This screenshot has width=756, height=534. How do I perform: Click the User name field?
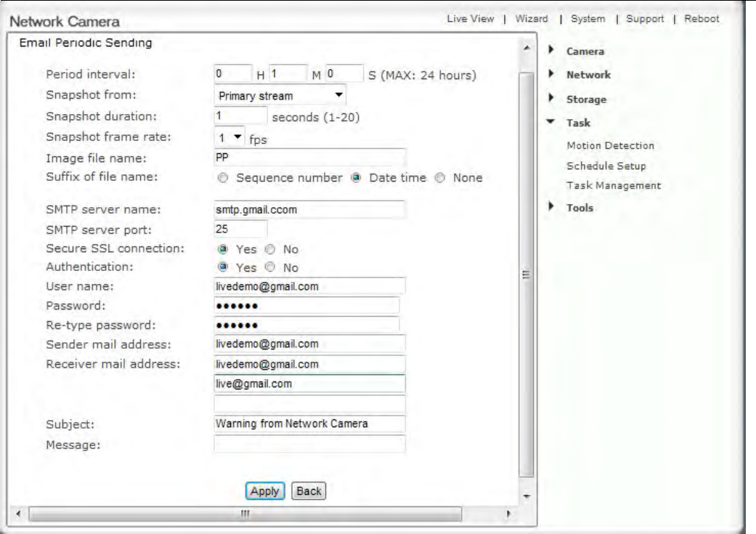(309, 286)
